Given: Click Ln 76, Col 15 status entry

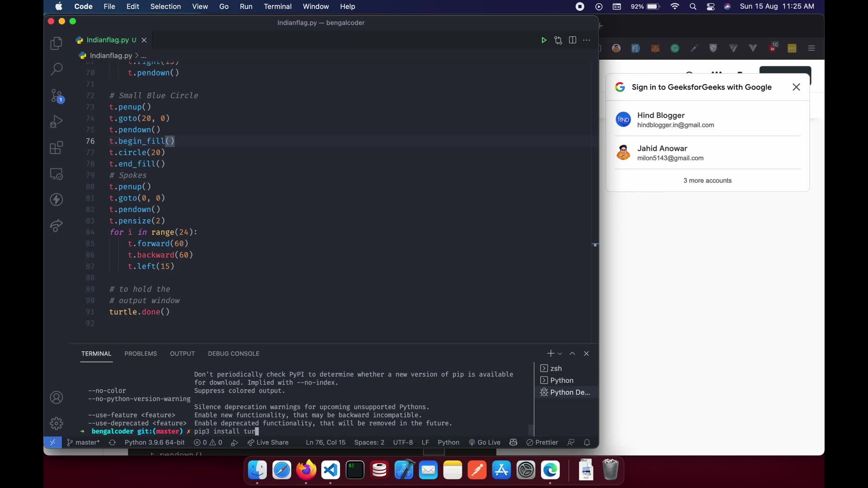Looking at the screenshot, I should pyautogui.click(x=325, y=442).
